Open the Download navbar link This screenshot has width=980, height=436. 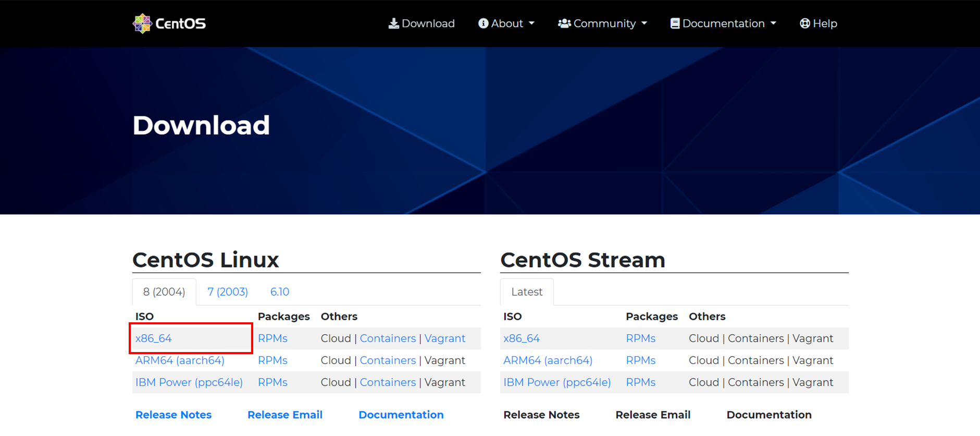[421, 23]
